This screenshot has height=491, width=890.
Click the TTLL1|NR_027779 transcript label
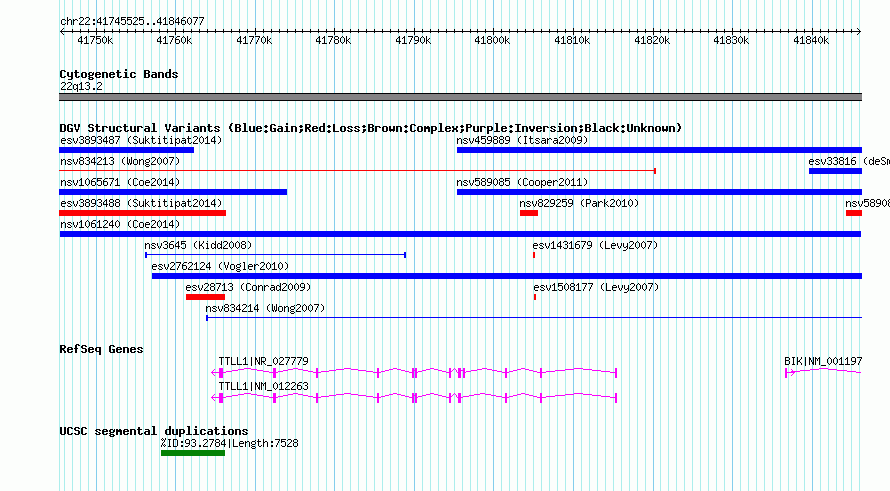(263, 361)
